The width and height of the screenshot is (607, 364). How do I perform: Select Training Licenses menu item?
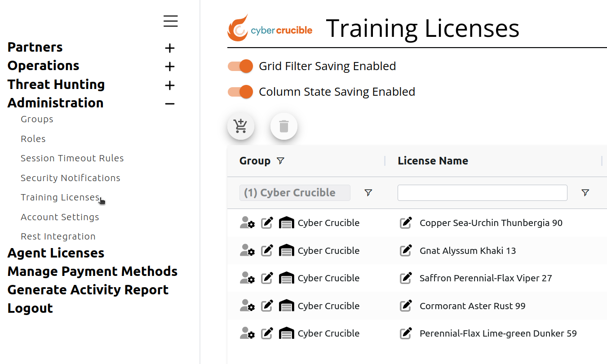[60, 197]
